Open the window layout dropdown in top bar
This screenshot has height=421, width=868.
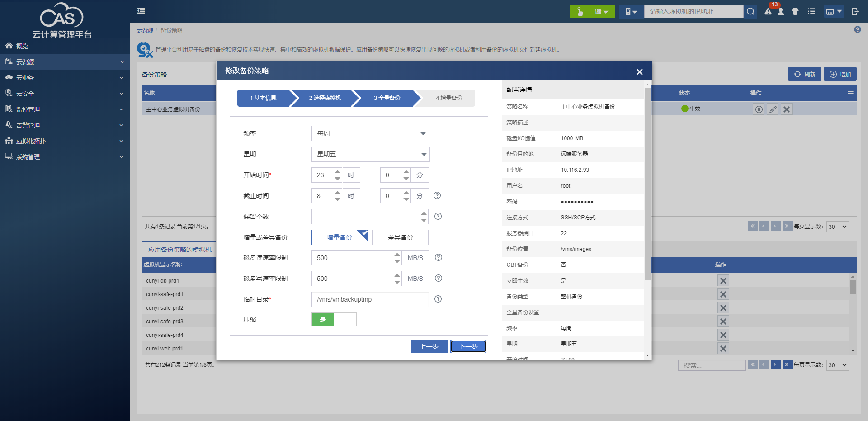834,11
